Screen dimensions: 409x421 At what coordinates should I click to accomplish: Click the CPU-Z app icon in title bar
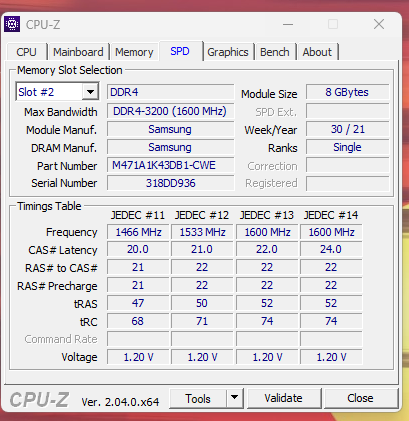[12, 24]
